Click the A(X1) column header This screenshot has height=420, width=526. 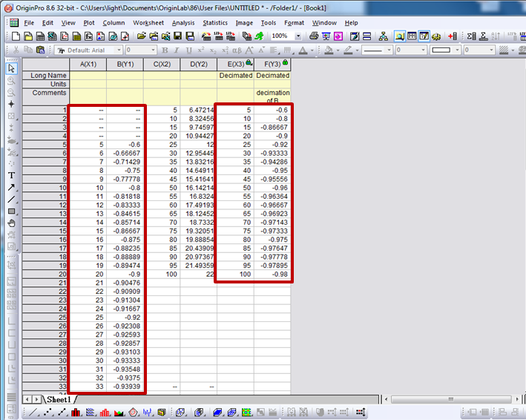click(x=88, y=64)
